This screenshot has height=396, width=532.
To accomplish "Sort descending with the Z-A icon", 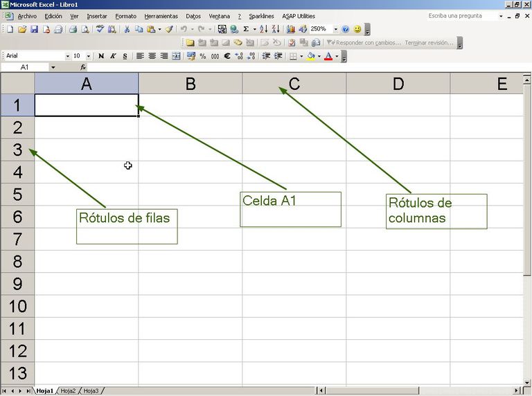I will pos(276,29).
